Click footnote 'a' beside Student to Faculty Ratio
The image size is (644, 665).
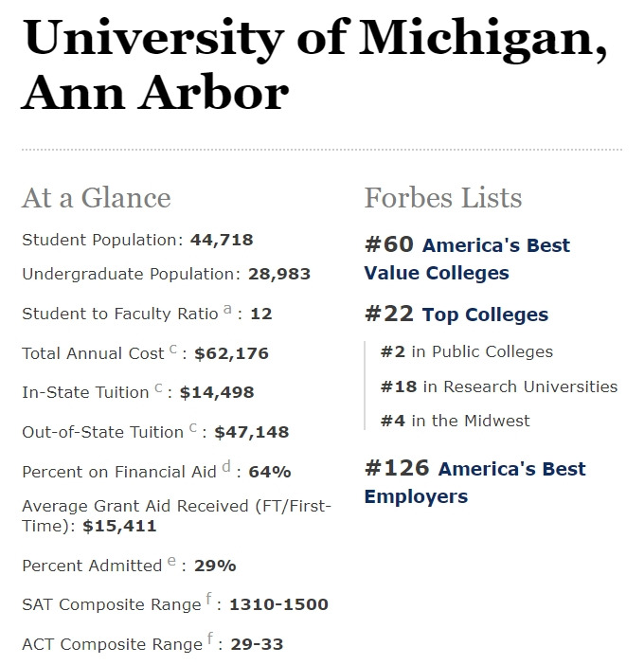[227, 309]
